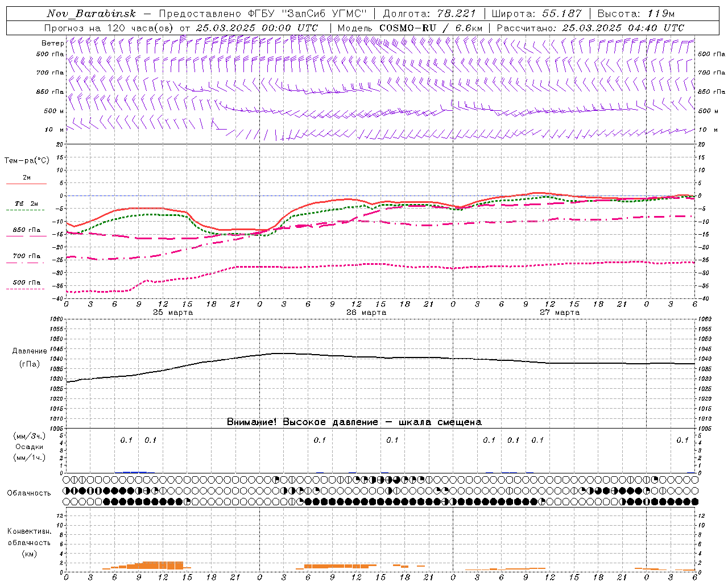
Task: Click the model name COSMO-RU / 6.6км
Action: click(431, 28)
